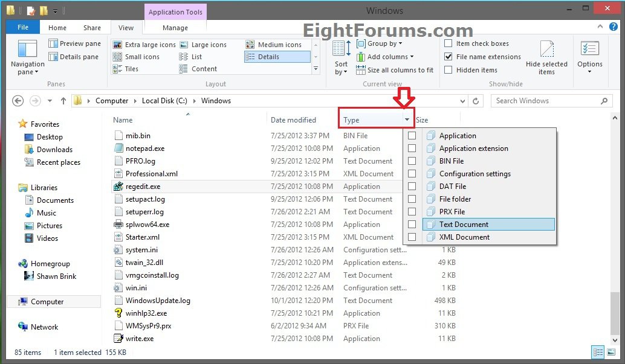Select the regedit.exe file icon
Image resolution: width=625 pixels, height=364 pixels.
(118, 187)
